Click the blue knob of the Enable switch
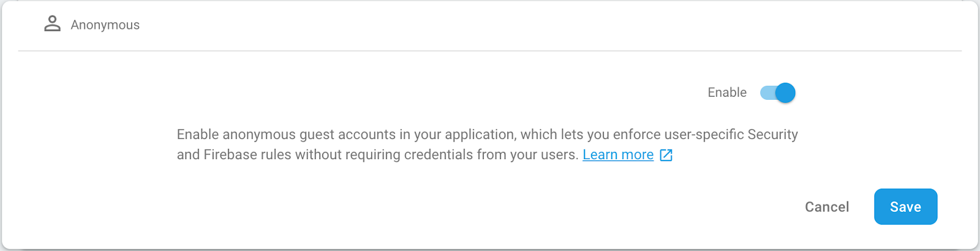 pyautogui.click(x=785, y=93)
